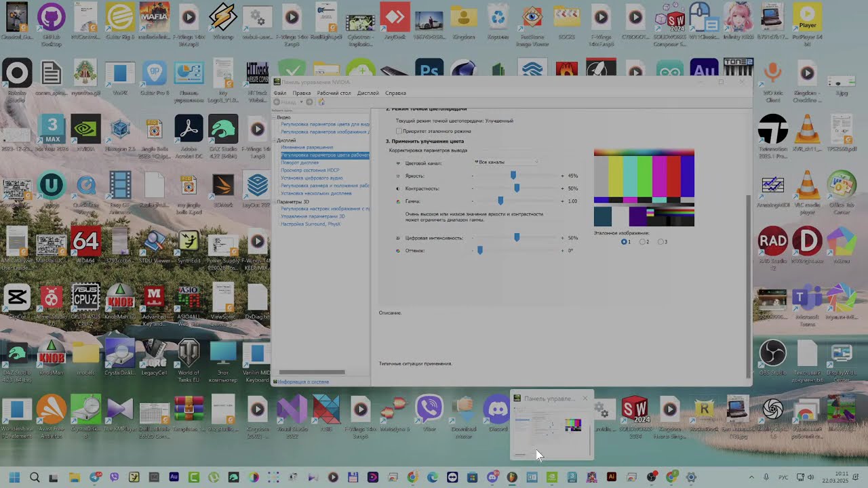This screenshot has width=868, height=488.
Task: Click the taskbar Search icon
Action: pyautogui.click(x=35, y=477)
